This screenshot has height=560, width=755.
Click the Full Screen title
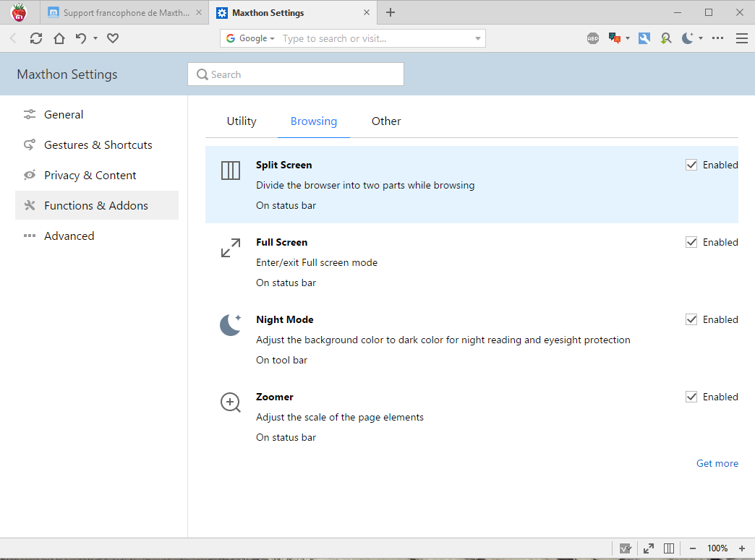click(x=282, y=243)
